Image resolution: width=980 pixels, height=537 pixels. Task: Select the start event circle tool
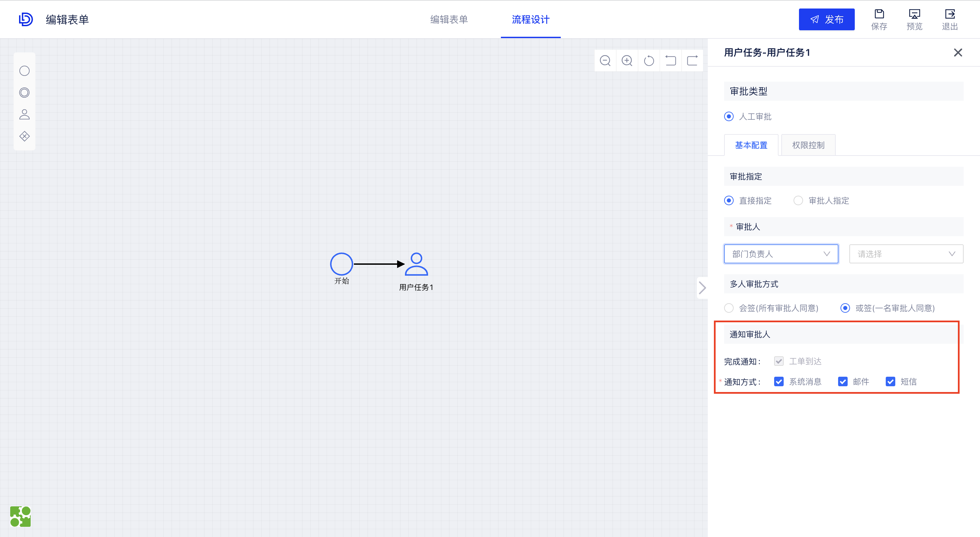24,71
